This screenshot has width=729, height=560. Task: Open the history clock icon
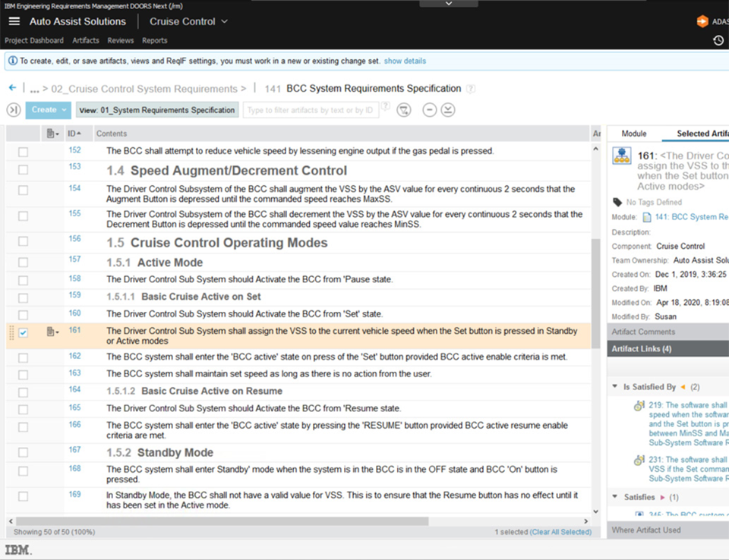pos(718,40)
